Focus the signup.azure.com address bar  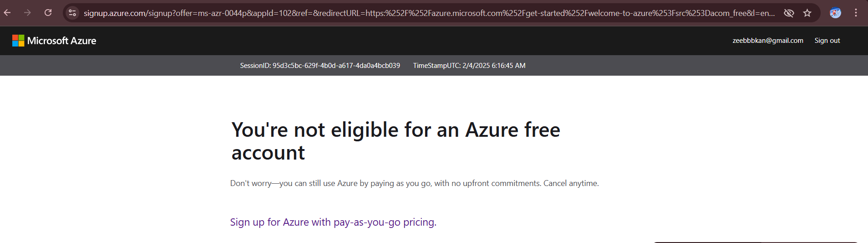429,13
